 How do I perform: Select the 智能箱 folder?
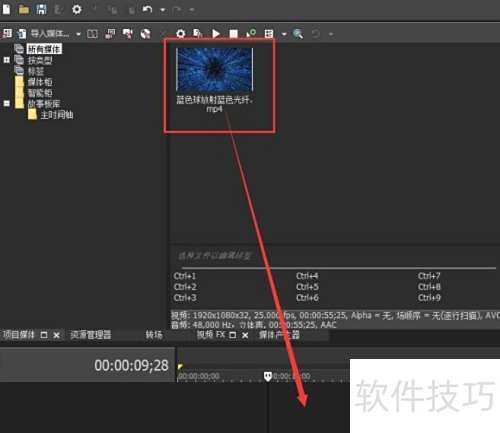point(40,93)
